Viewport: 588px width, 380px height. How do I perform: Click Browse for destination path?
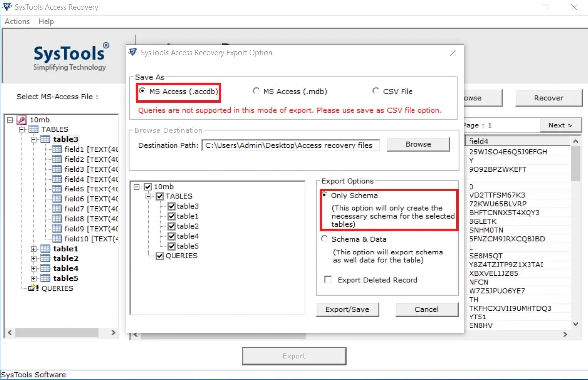tap(418, 144)
